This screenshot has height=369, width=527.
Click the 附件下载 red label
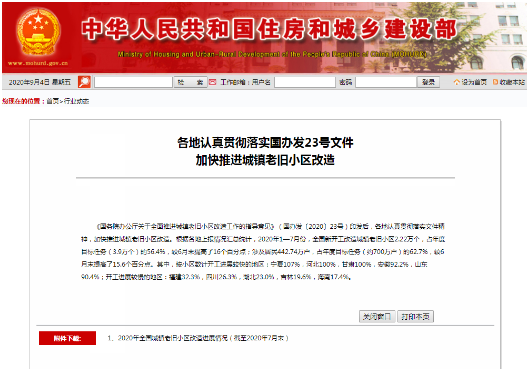point(67,338)
